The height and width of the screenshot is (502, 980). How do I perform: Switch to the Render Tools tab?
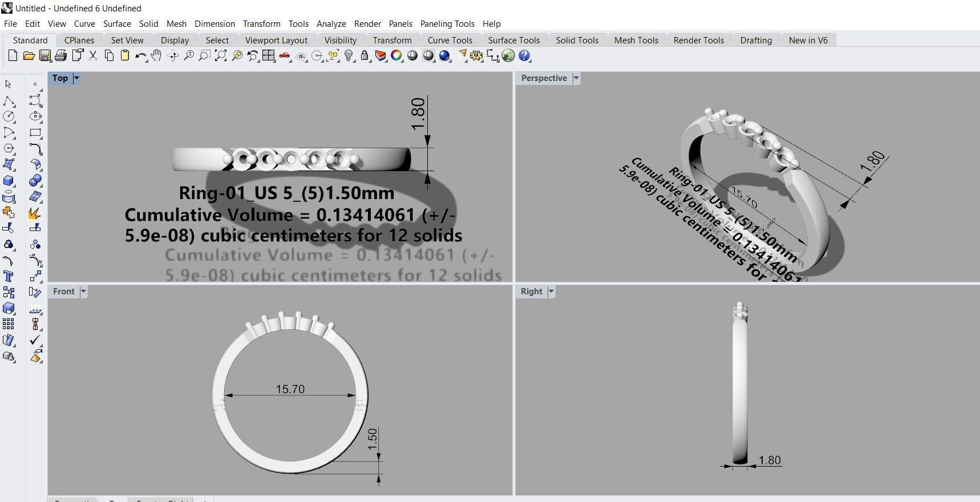(x=699, y=40)
